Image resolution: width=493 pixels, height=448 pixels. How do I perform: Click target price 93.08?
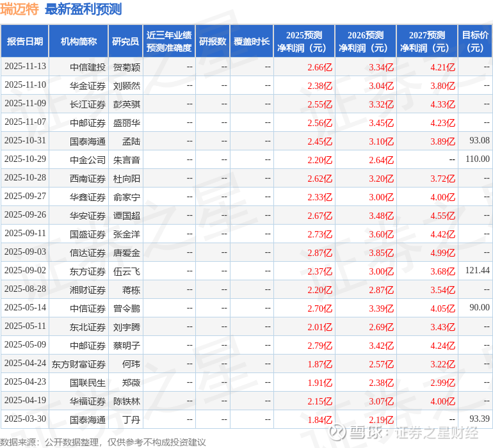(x=480, y=141)
